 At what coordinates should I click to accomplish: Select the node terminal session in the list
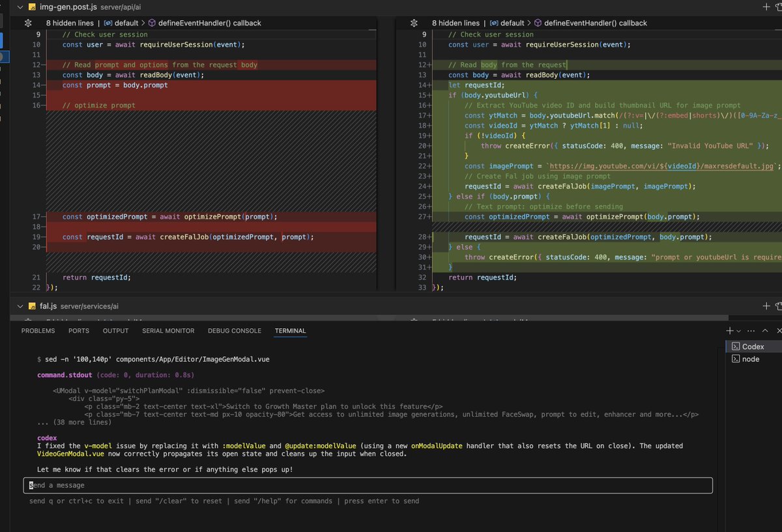coord(747,359)
